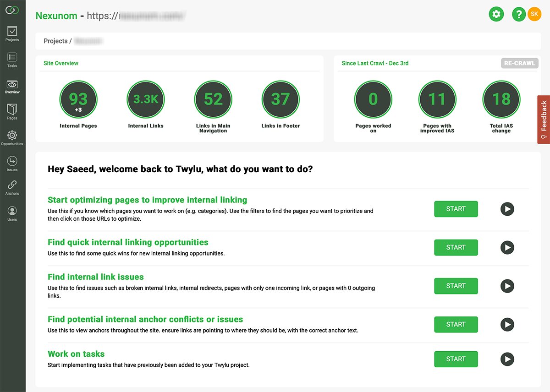Click the 93 Internal Pages circle
The height and width of the screenshot is (392, 550).
coord(78,99)
